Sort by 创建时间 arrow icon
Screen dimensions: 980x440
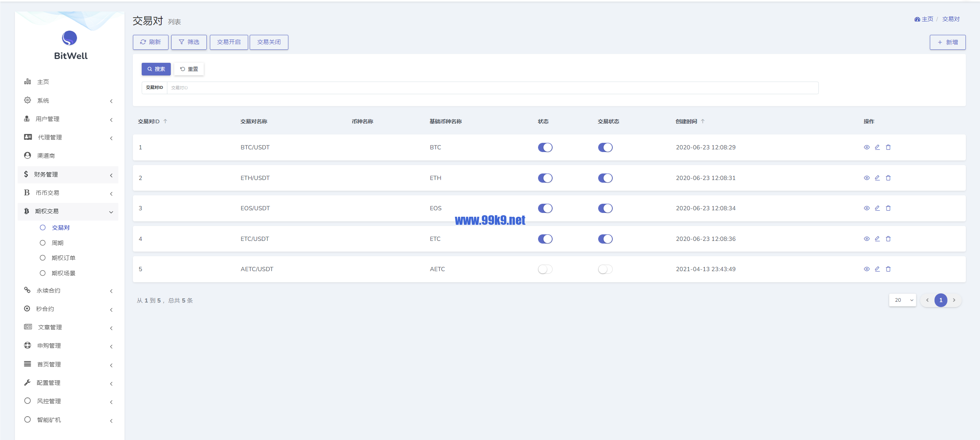[703, 121]
